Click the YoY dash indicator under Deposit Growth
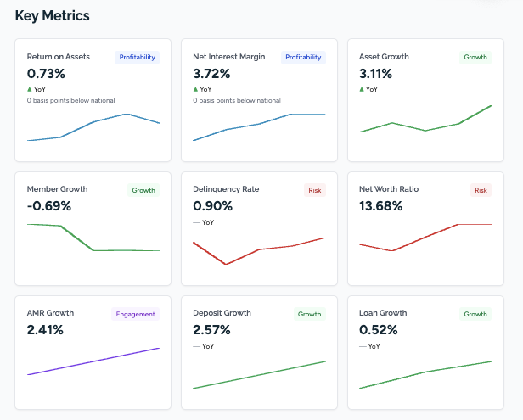Image resolution: width=523 pixels, height=420 pixels. coord(197,346)
